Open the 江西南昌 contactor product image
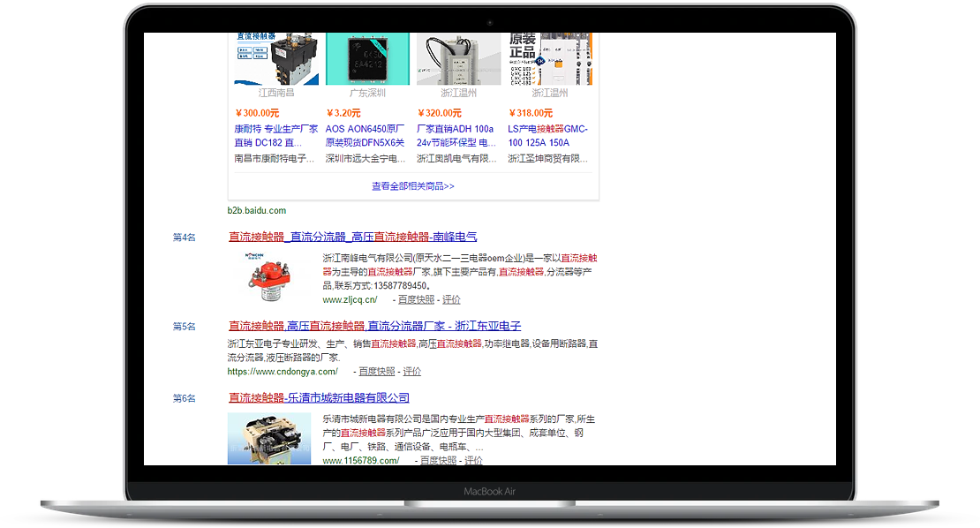980x528 pixels. click(276, 59)
